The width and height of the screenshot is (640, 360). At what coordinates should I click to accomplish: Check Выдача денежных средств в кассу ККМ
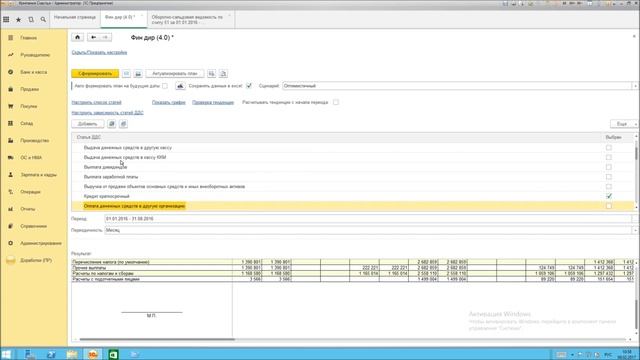(609, 157)
